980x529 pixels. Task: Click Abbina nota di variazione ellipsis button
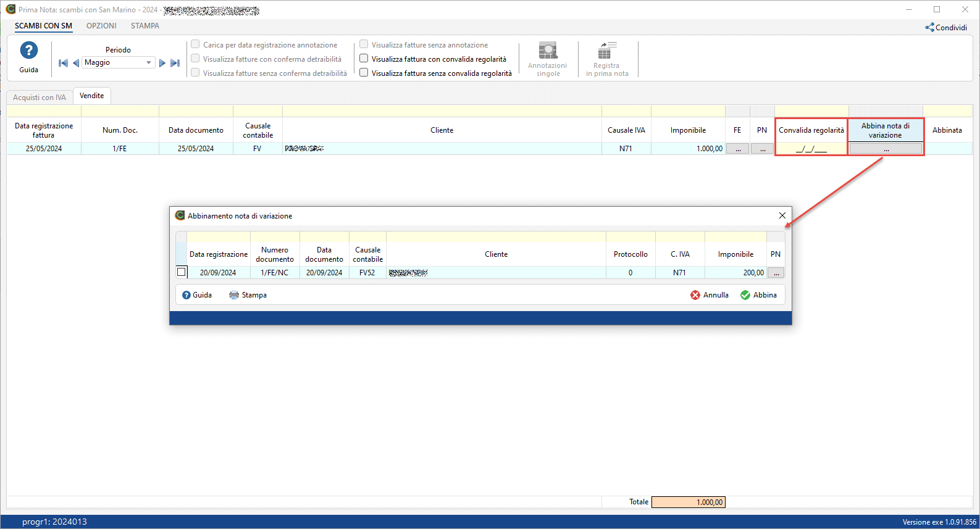point(886,149)
